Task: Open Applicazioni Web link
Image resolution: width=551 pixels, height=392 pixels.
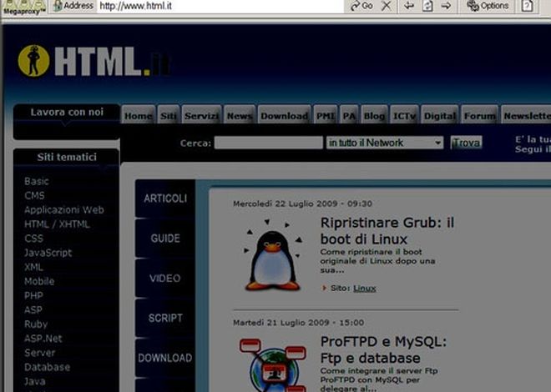Action: click(64, 210)
